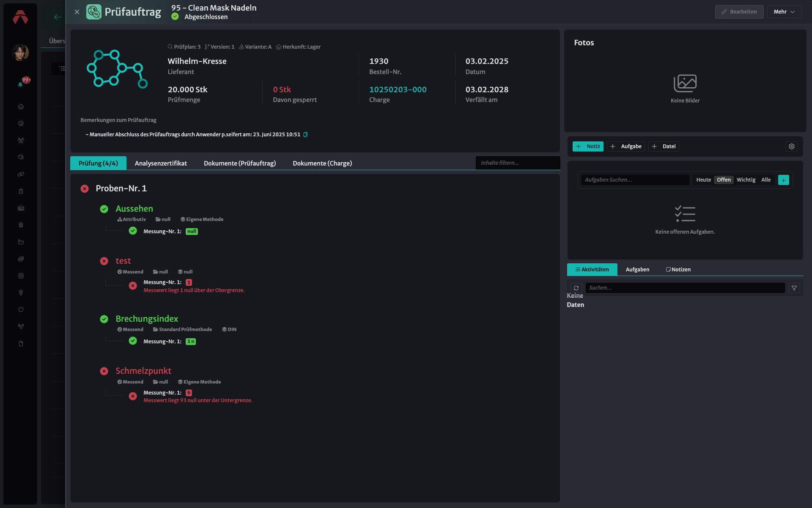Open the activity filter funnel icon
812x508 pixels.
tap(794, 288)
